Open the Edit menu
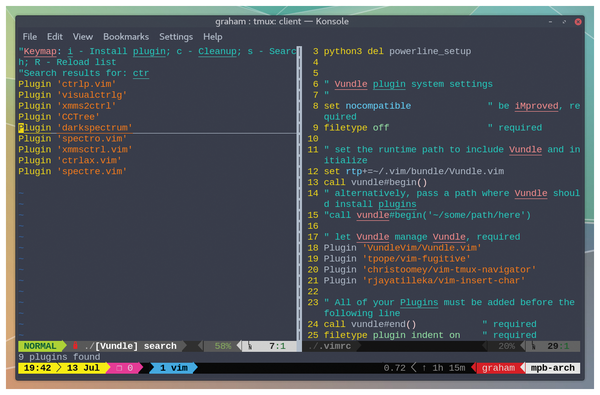Image resolution: width=600 pixels, height=395 pixels. (x=55, y=37)
